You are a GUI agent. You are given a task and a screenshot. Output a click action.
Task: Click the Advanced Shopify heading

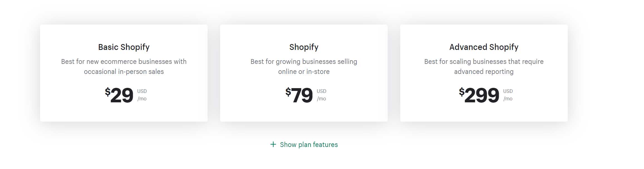[x=484, y=47]
